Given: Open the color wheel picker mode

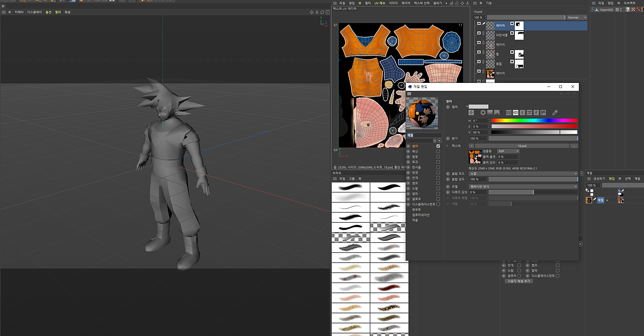Looking at the screenshot, I should tap(483, 113).
